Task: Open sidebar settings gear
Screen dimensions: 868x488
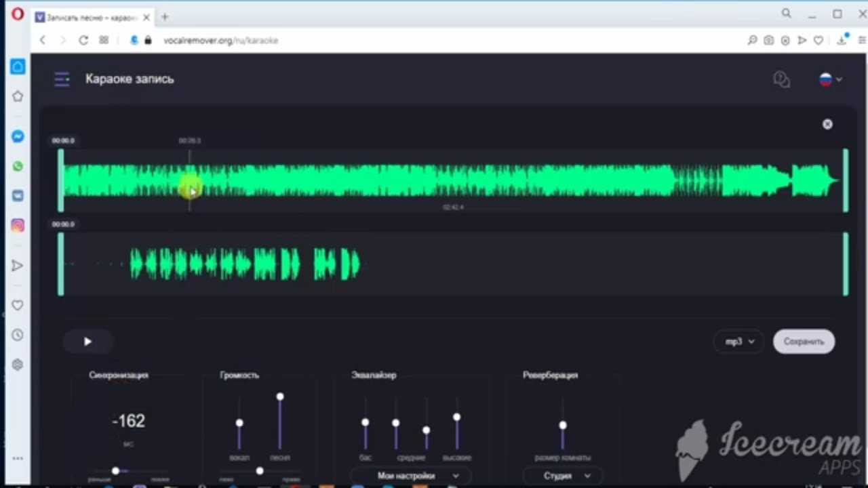Action: 18,365
